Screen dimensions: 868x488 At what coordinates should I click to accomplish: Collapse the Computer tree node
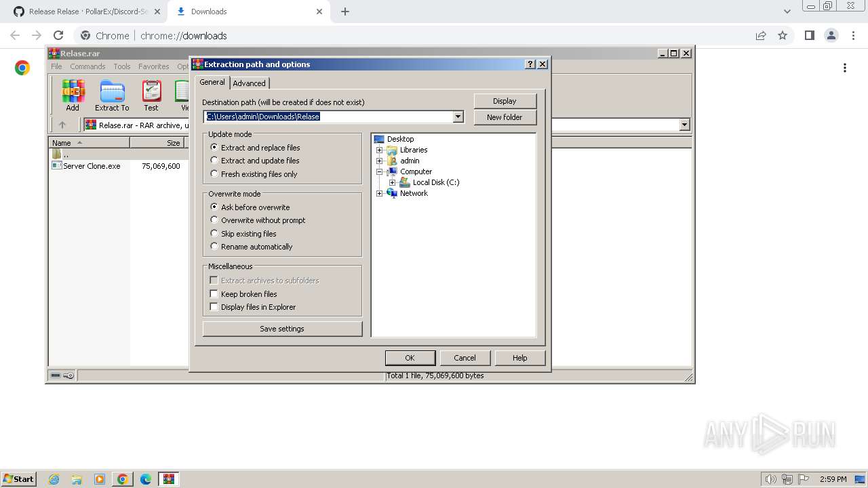(380, 171)
